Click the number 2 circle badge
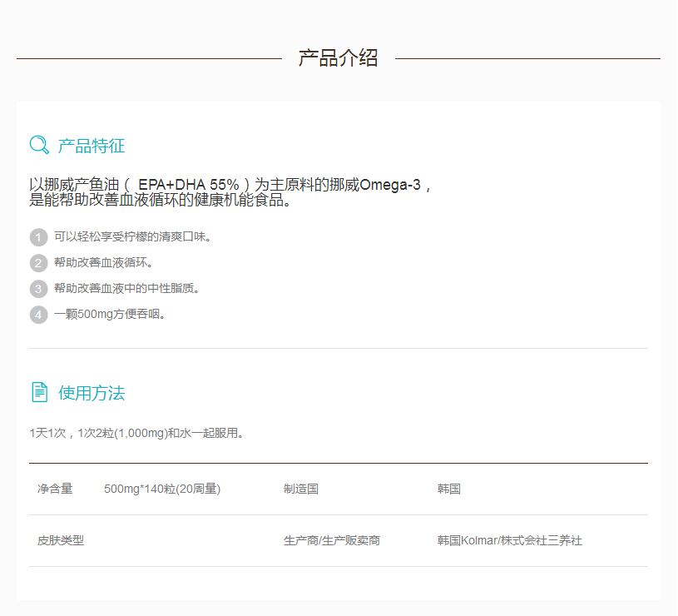Image resolution: width=678 pixels, height=616 pixels. click(38, 263)
